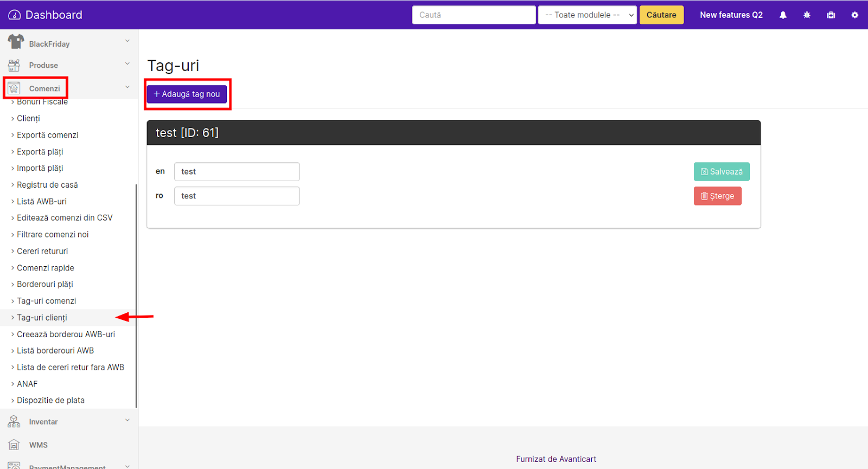
Task: Expand the Inventar menu chevron
Action: (127, 420)
